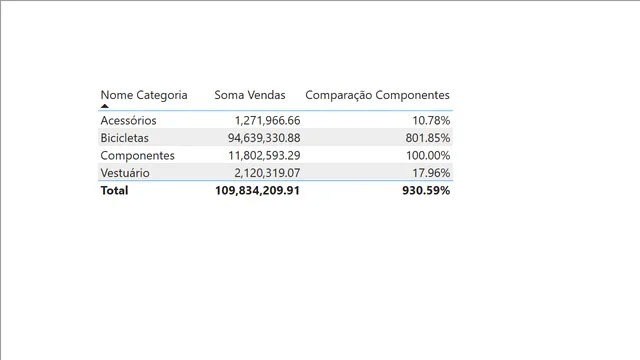Select the 100.00% comparison value
Viewport: 640px width, 360px height.
[428, 156]
